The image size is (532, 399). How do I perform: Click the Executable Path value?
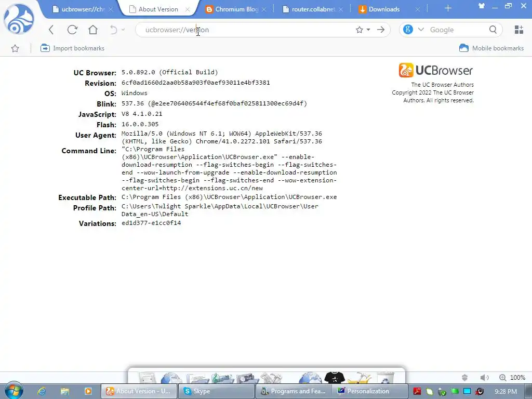pyautogui.click(x=229, y=197)
